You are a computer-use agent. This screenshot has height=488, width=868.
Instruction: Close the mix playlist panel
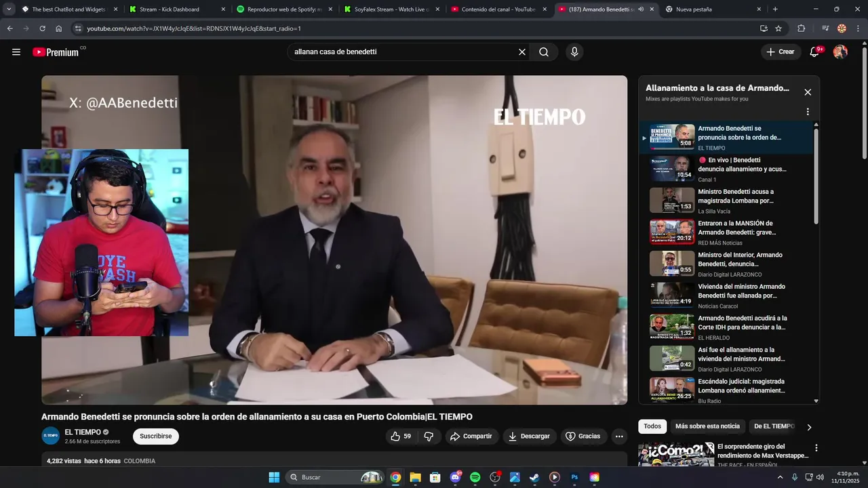pyautogui.click(x=808, y=92)
